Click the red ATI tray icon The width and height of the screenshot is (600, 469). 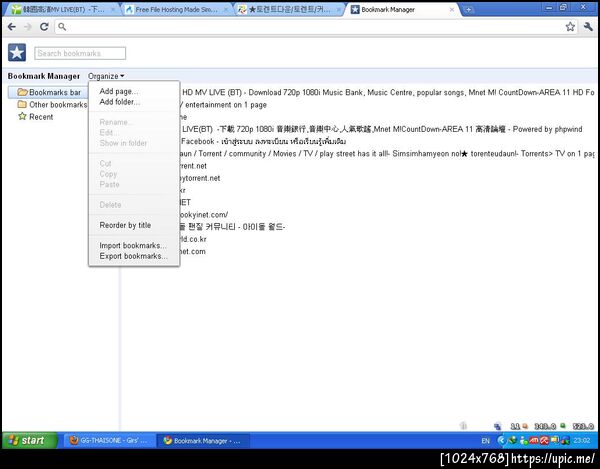535,441
